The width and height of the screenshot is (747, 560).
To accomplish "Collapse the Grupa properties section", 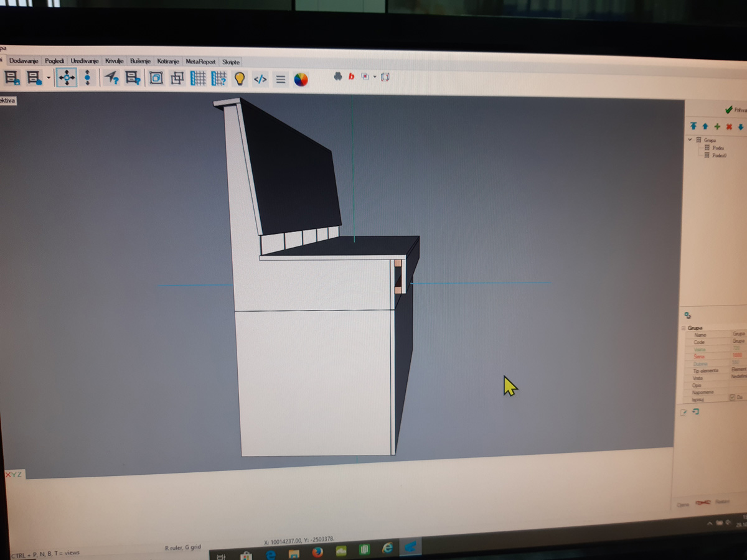I will point(684,327).
